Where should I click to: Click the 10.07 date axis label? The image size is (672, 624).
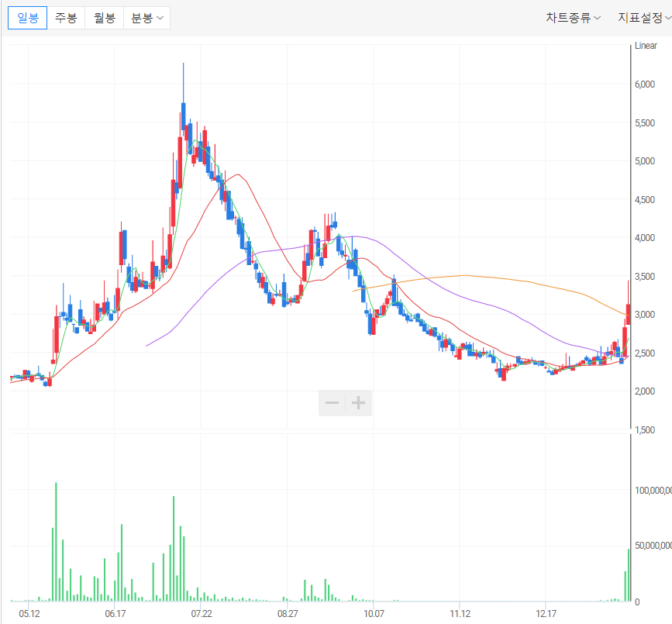coord(374,614)
